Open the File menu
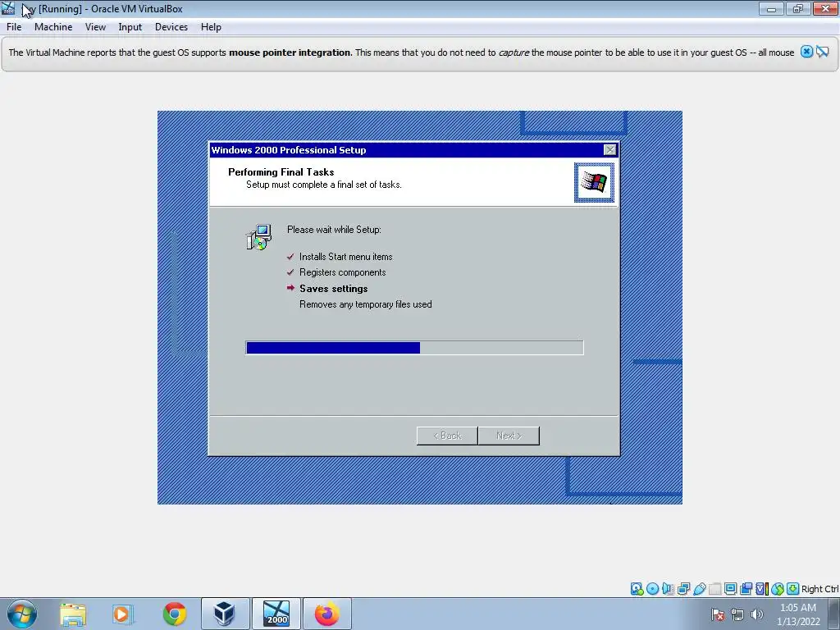This screenshot has width=840, height=630. 14,27
